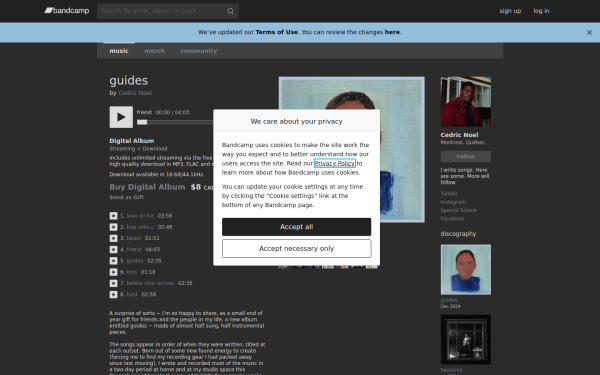
Task: Open the guides track title in list
Action: 135,261
